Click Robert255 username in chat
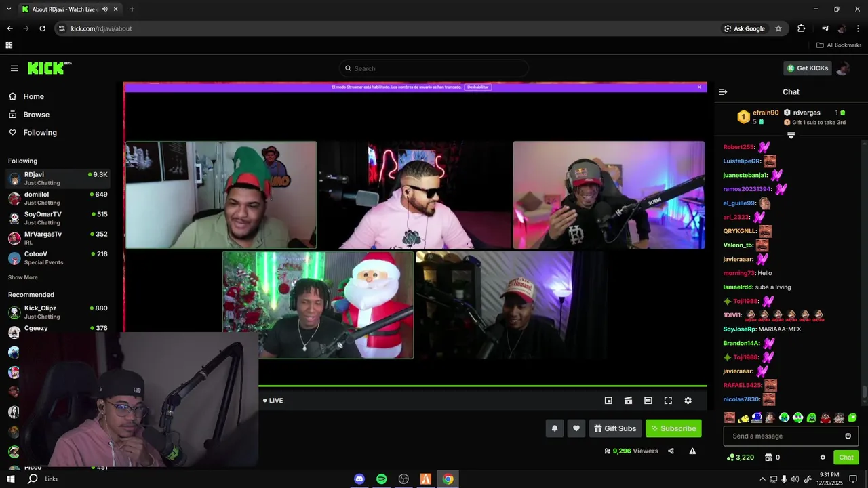This screenshot has width=868, height=488. click(738, 147)
